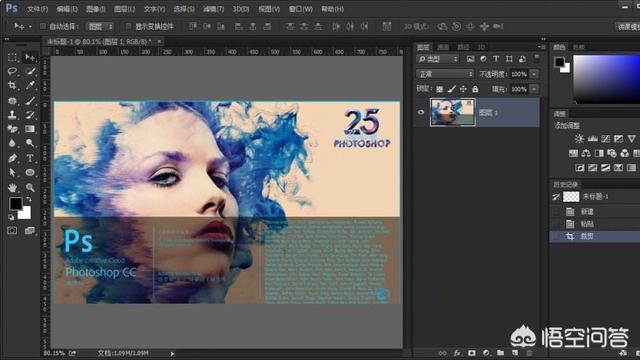This screenshot has width=640, height=360.
Task: Toggle type layer filter T icon
Action: (x=496, y=59)
